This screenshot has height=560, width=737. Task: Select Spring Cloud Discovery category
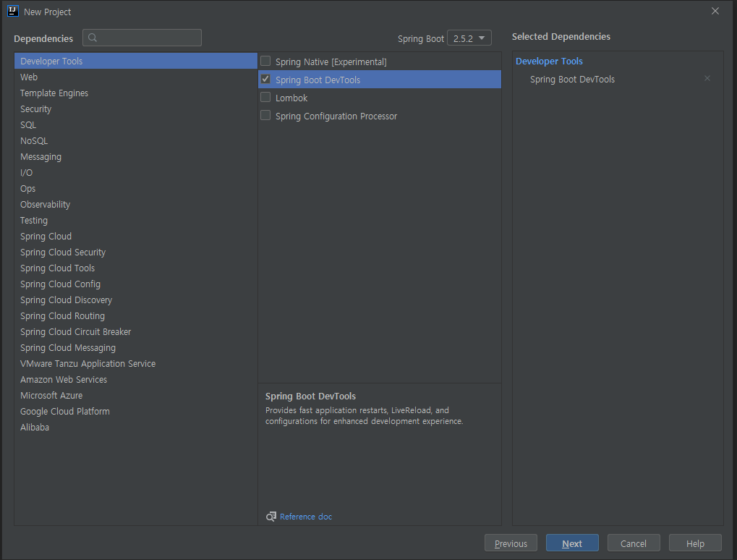click(136, 300)
